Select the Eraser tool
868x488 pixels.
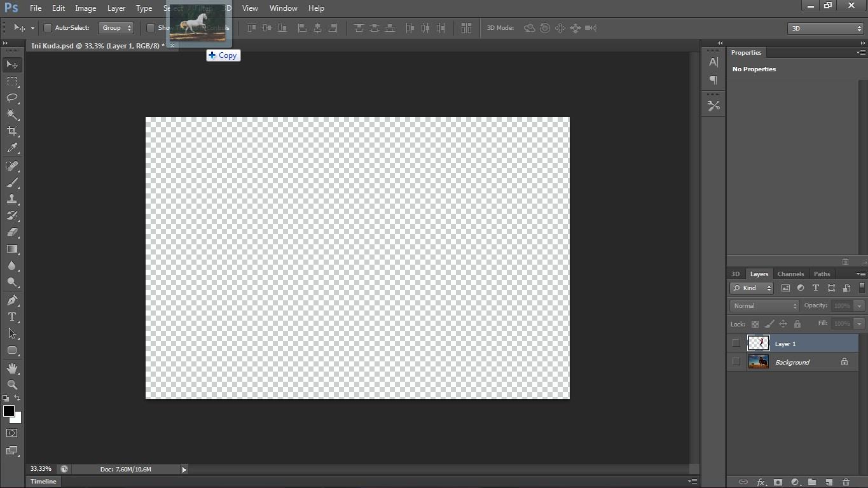click(12, 232)
